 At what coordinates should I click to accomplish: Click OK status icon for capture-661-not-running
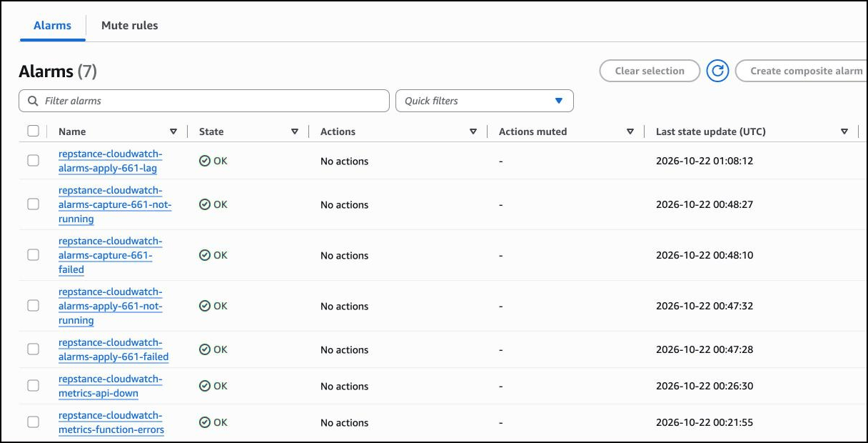pyautogui.click(x=205, y=204)
